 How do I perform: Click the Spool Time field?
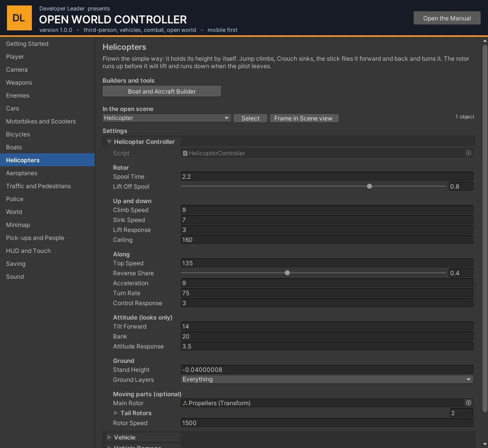[327, 176]
